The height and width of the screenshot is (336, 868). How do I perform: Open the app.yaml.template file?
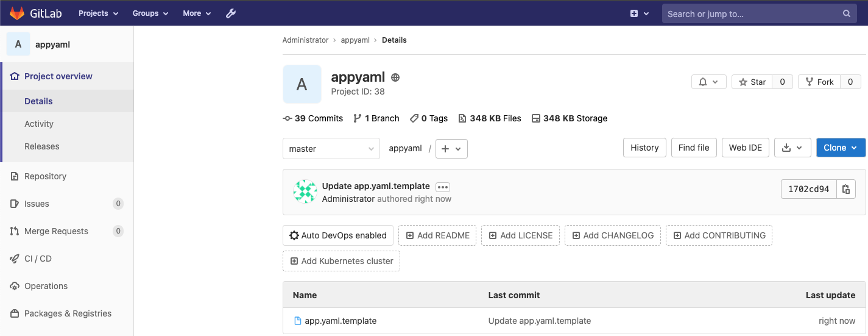[340, 321]
